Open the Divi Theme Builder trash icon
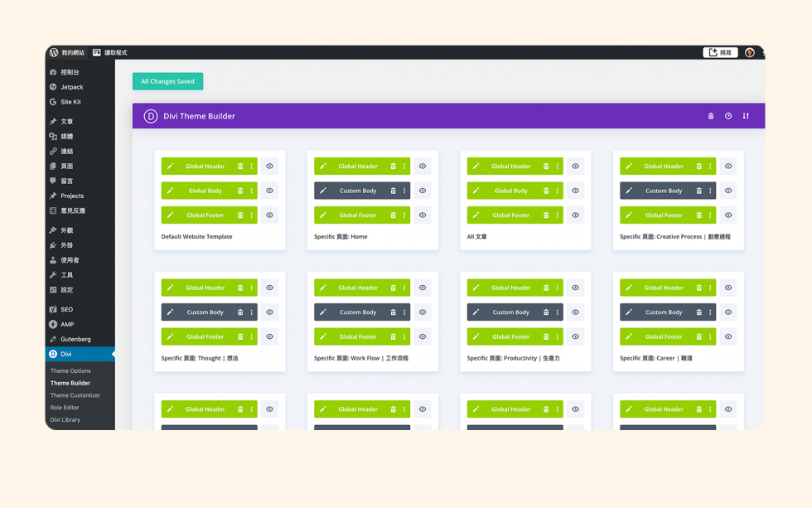The image size is (812, 508). pyautogui.click(x=711, y=116)
